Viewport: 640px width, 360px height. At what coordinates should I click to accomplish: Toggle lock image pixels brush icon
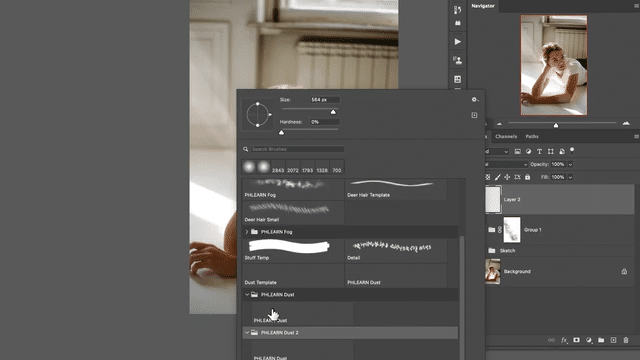coord(498,177)
